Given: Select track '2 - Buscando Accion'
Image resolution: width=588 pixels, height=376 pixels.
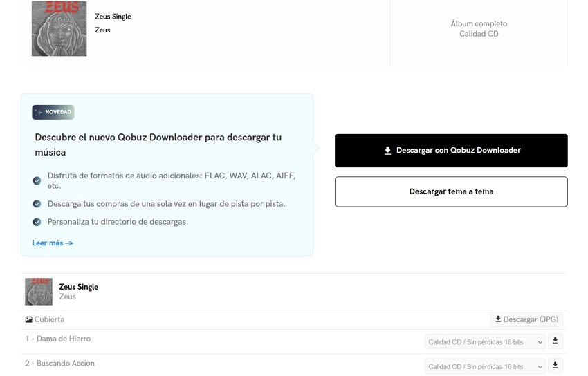Looking at the screenshot, I should 60,364.
